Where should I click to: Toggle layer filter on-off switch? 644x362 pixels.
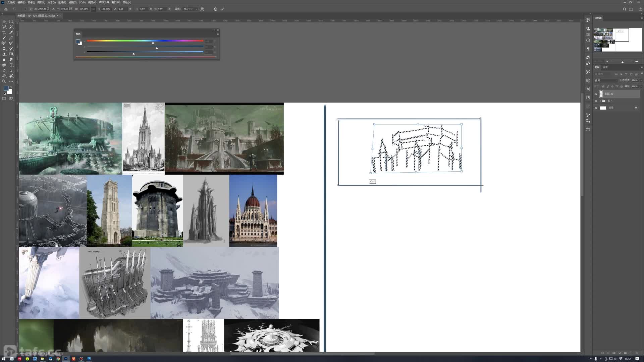pyautogui.click(x=642, y=74)
